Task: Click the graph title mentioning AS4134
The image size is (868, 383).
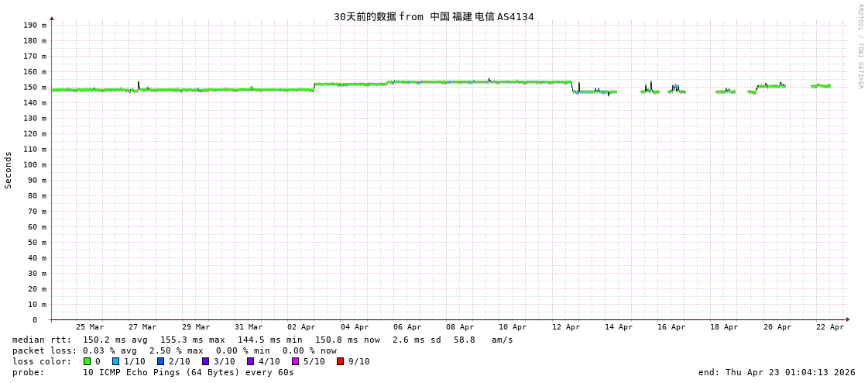Action: tap(434, 16)
